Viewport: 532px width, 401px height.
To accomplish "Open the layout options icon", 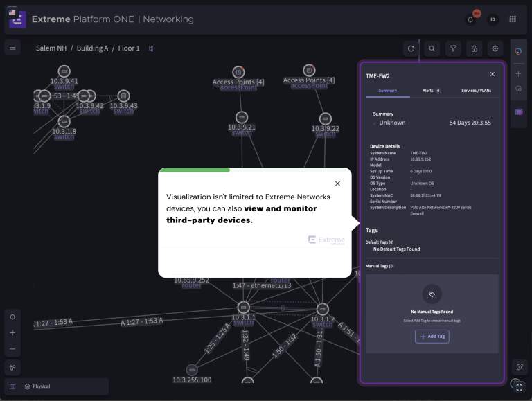I will pyautogui.click(x=12, y=368).
